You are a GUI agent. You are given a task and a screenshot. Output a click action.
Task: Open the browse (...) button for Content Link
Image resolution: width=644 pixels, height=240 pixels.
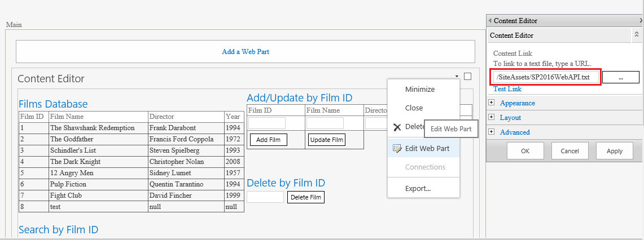click(620, 78)
